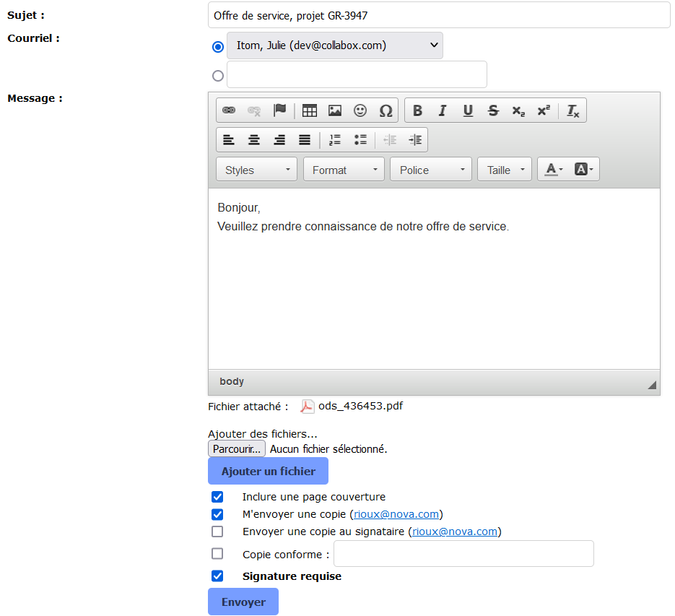Click the insert link icon
Viewport: 675px width, 616px height.
pyautogui.click(x=229, y=110)
